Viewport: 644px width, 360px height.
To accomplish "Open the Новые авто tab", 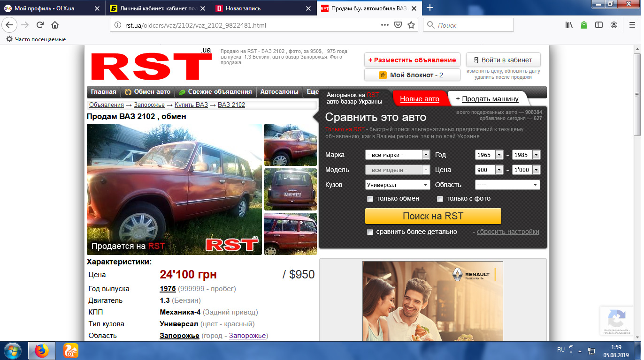I will pyautogui.click(x=420, y=99).
